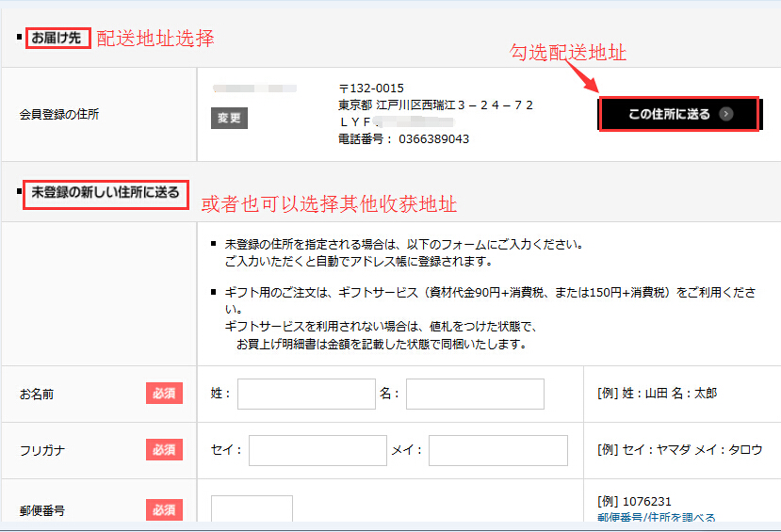Click the 必須 badge next to フリガナ
Screen dimensions: 781x532
164,450
